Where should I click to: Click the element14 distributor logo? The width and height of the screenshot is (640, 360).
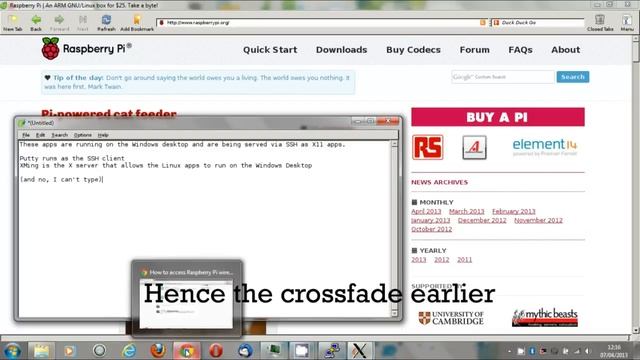pos(544,147)
